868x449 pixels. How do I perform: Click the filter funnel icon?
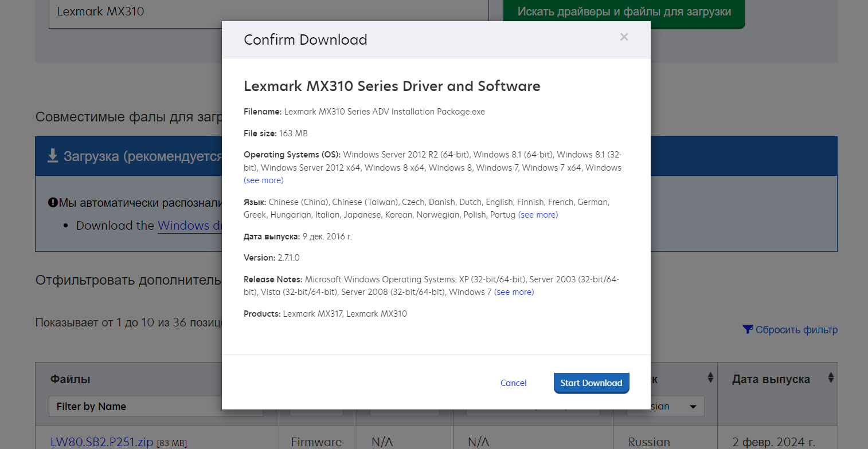(748, 329)
